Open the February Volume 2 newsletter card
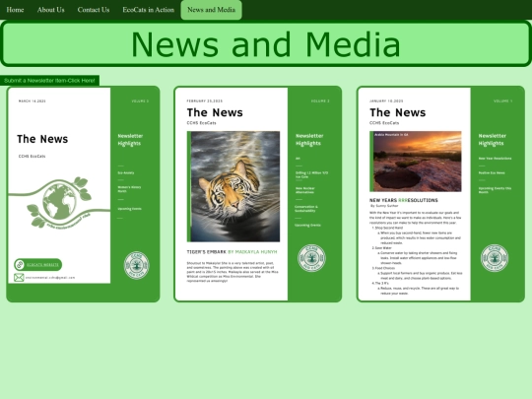The height and width of the screenshot is (399, 532). pyautogui.click(x=258, y=194)
